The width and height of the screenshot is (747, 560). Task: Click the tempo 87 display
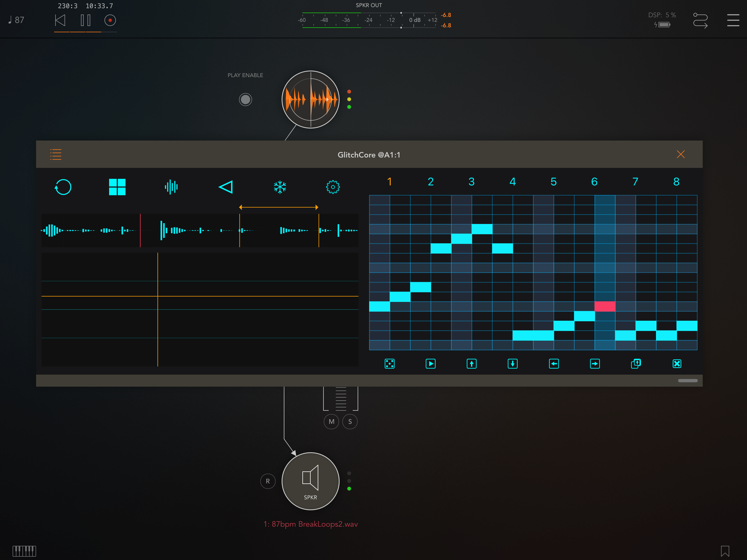(x=16, y=20)
